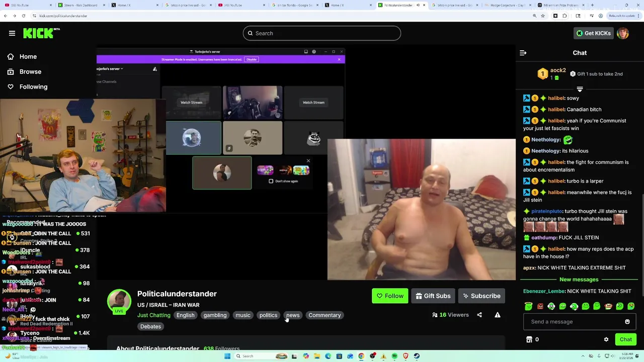Open the user profile avatar menu
The image size is (644, 362).
click(623, 33)
